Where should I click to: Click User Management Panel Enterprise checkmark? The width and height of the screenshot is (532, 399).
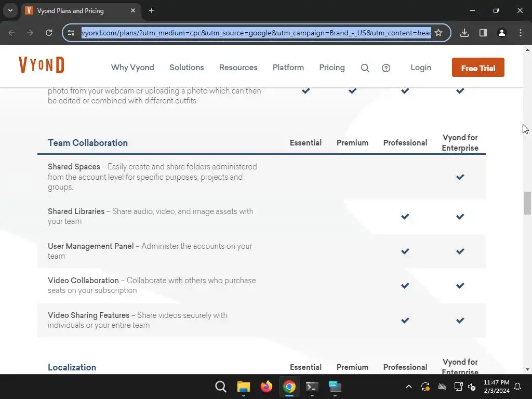460,251
